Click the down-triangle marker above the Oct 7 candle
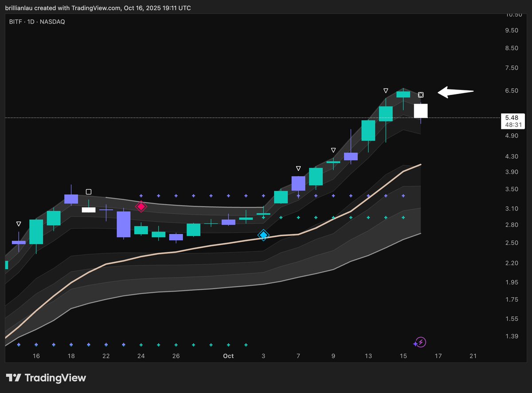 pos(298,168)
